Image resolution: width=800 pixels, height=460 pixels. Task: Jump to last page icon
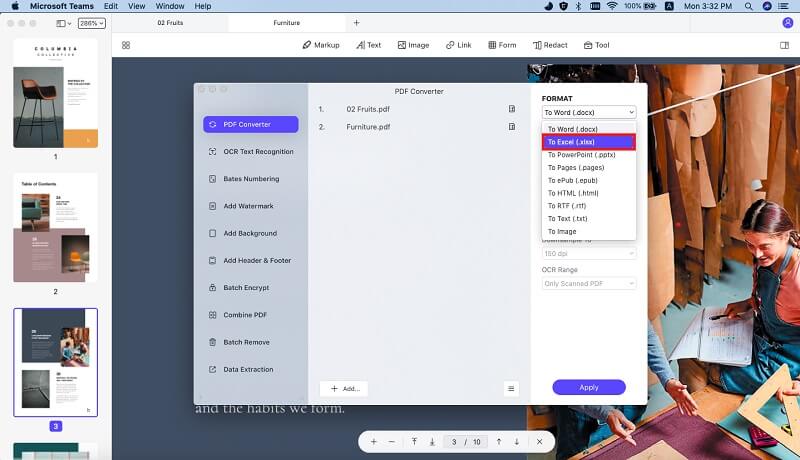(432, 442)
